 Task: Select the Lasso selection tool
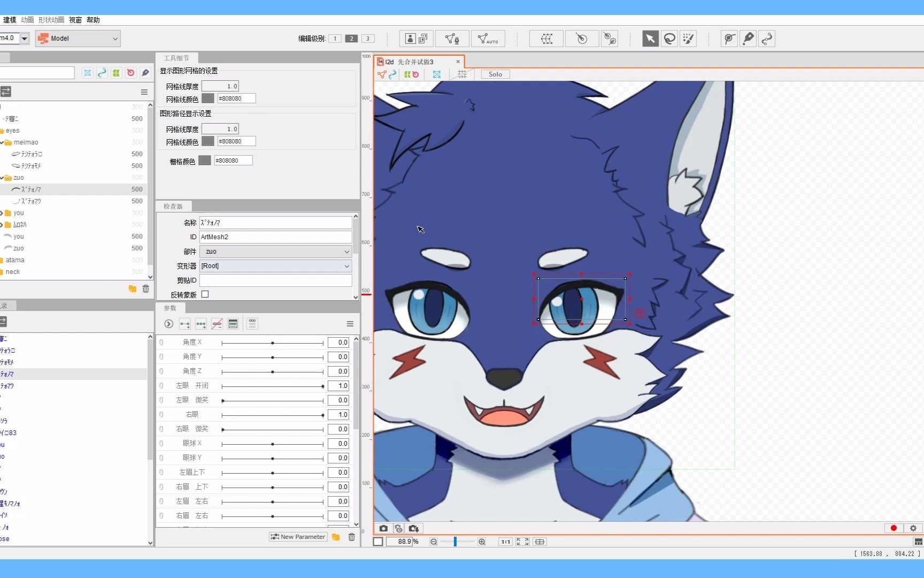669,39
